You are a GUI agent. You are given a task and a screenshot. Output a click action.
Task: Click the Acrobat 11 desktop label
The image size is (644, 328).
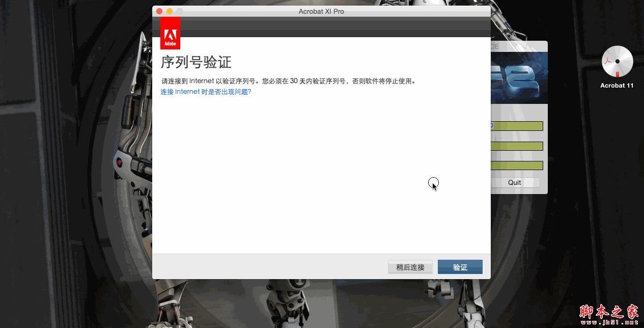pos(617,86)
